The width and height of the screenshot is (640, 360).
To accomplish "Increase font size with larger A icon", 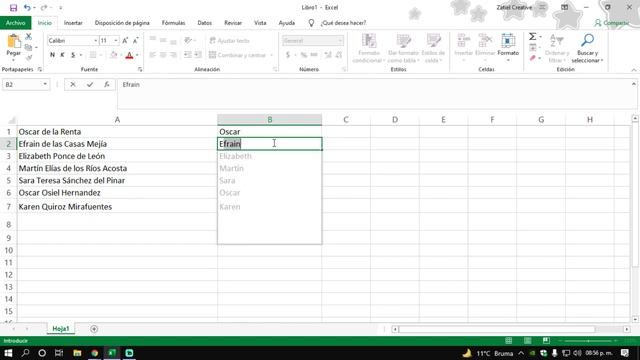I will [125, 40].
